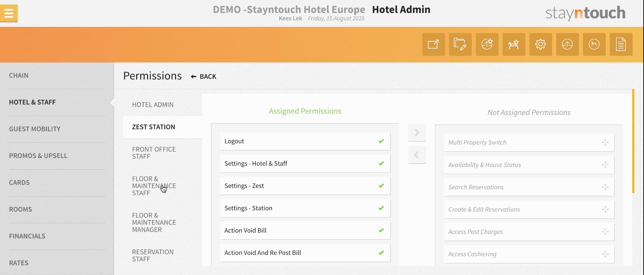Click drag handle icon on Multi Property Switch

point(605,143)
